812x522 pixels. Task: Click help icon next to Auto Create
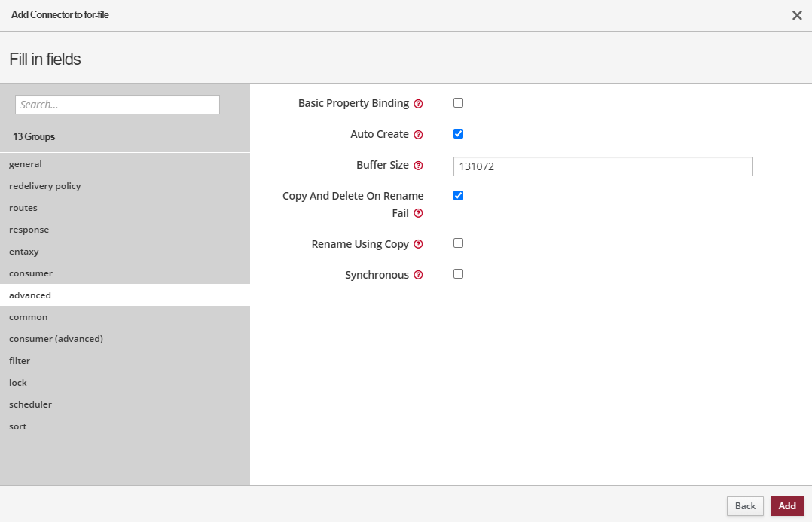coord(419,135)
